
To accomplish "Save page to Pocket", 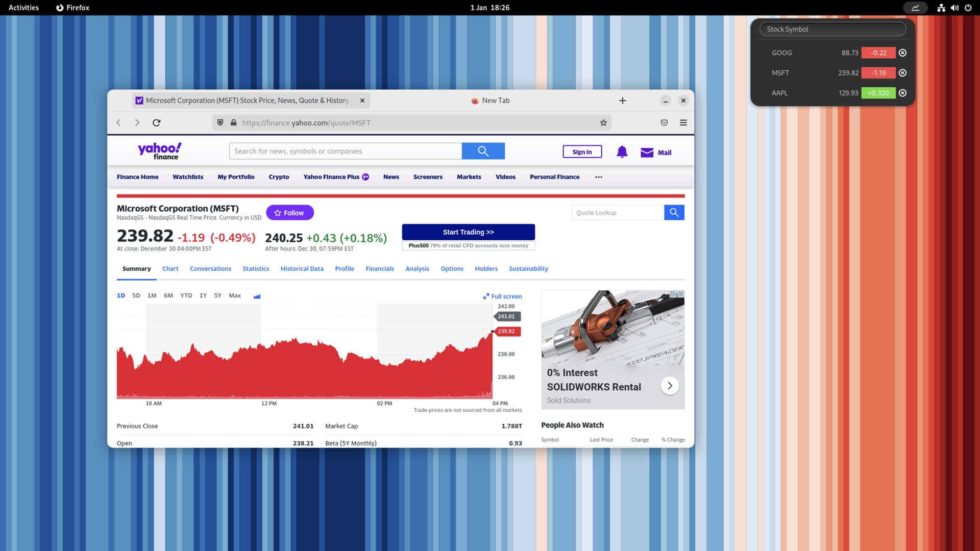I will pos(664,122).
